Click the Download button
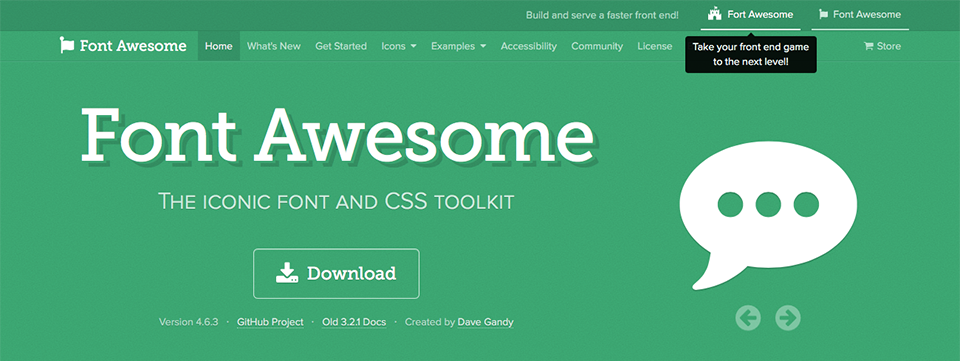Image resolution: width=960 pixels, height=361 pixels. [336, 274]
